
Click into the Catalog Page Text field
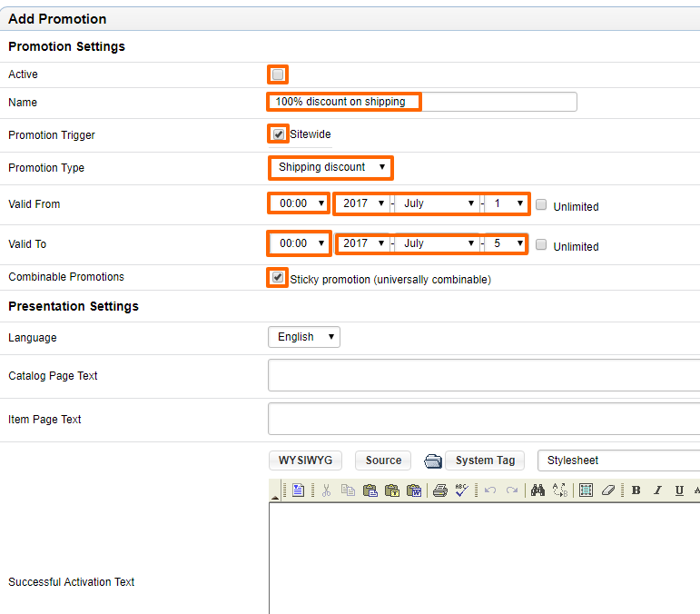coord(484,375)
